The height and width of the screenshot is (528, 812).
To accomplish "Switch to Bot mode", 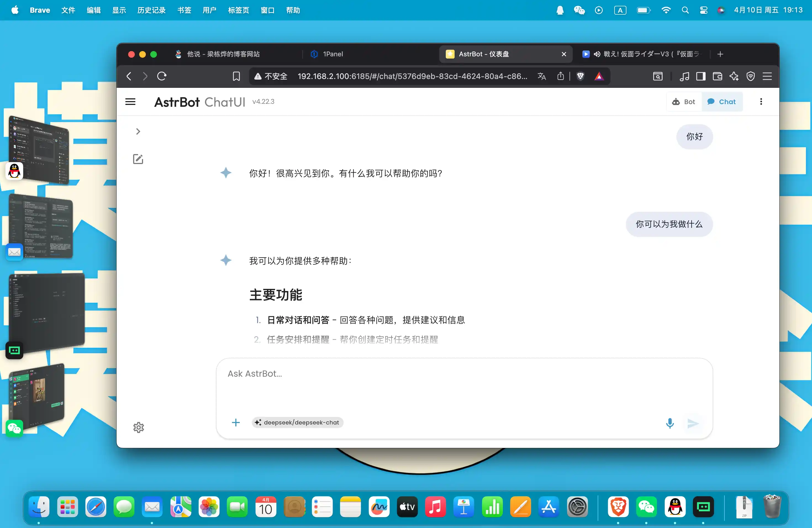I will point(684,102).
